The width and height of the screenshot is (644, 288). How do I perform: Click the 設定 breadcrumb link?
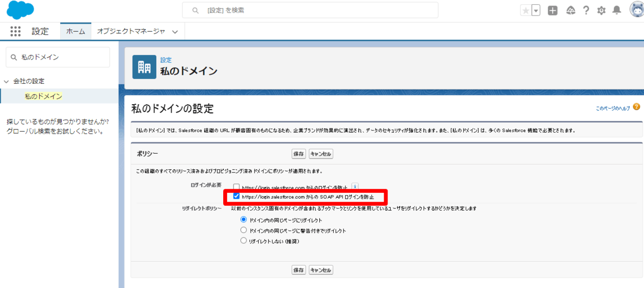(x=166, y=60)
